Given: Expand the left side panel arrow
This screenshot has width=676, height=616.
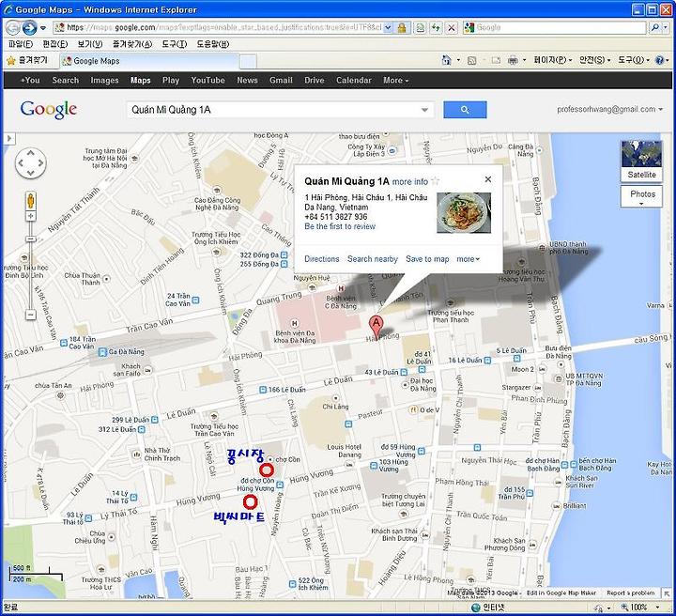Looking at the screenshot, I should pyautogui.click(x=9, y=139).
